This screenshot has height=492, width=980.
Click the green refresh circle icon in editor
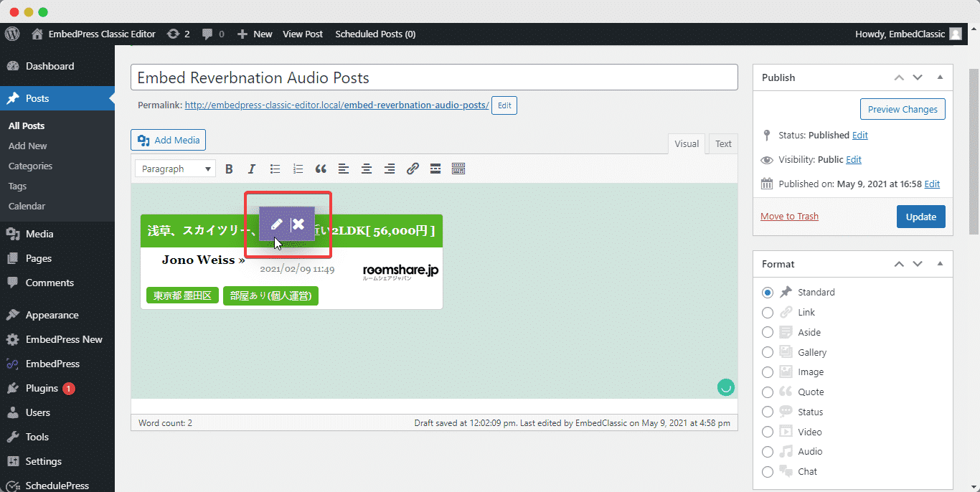[x=725, y=387]
